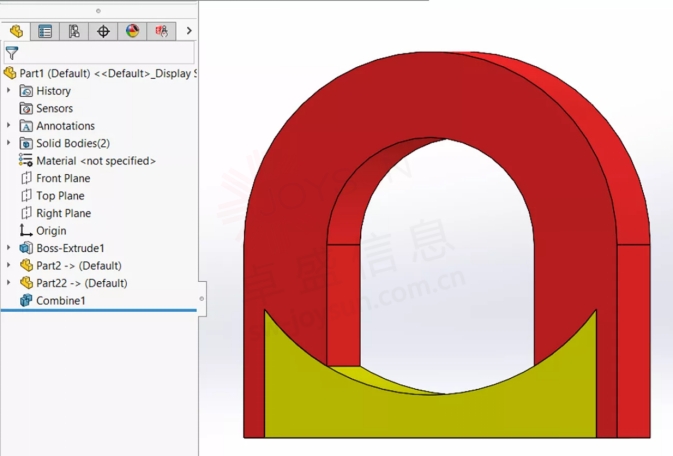Expand the Annotations folder
The width and height of the screenshot is (673, 456).
pyautogui.click(x=9, y=126)
